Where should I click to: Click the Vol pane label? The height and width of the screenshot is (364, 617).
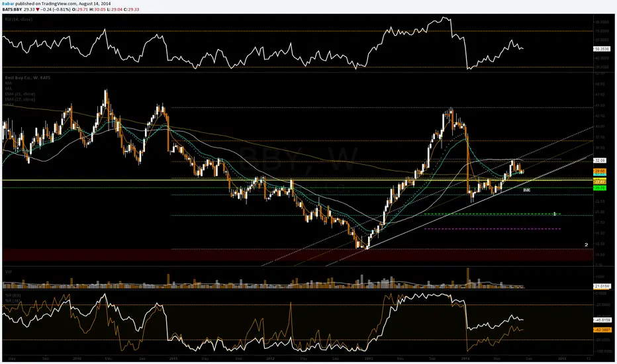pyautogui.click(x=8, y=271)
